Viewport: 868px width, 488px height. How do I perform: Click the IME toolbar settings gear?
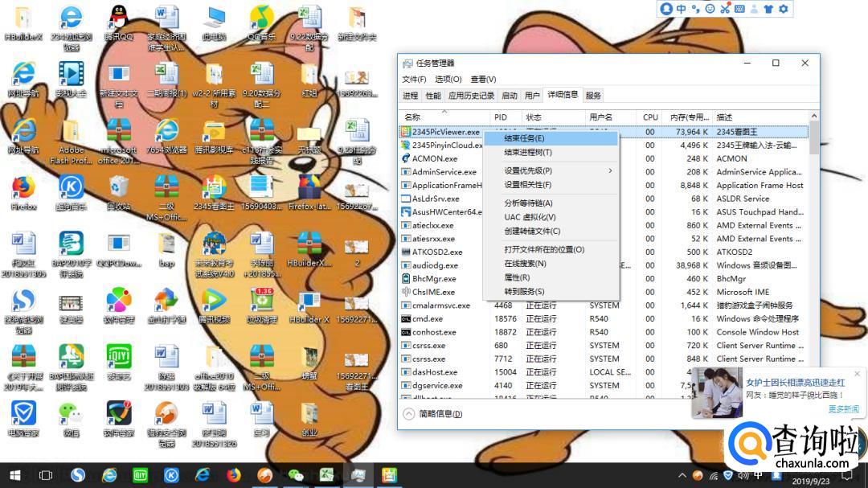click(x=784, y=9)
